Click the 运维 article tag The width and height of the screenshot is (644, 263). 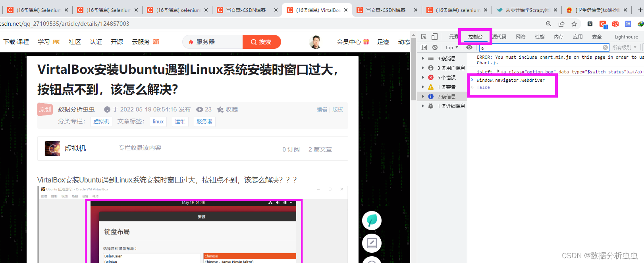(x=180, y=121)
